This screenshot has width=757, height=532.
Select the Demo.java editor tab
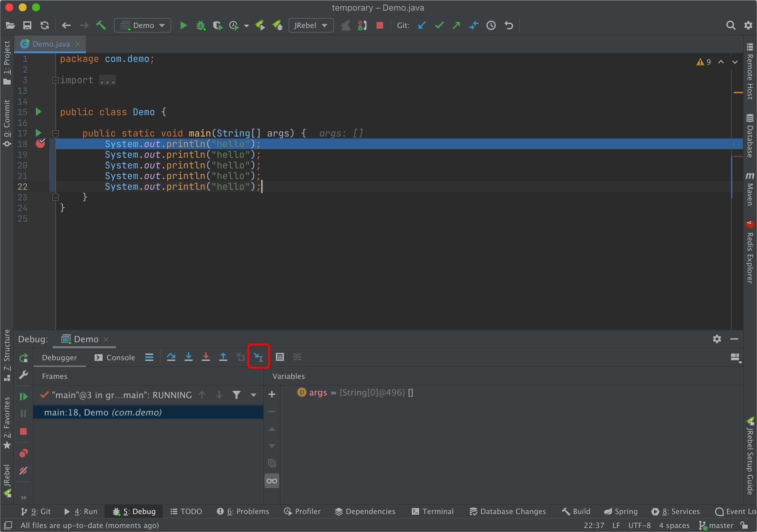[51, 44]
